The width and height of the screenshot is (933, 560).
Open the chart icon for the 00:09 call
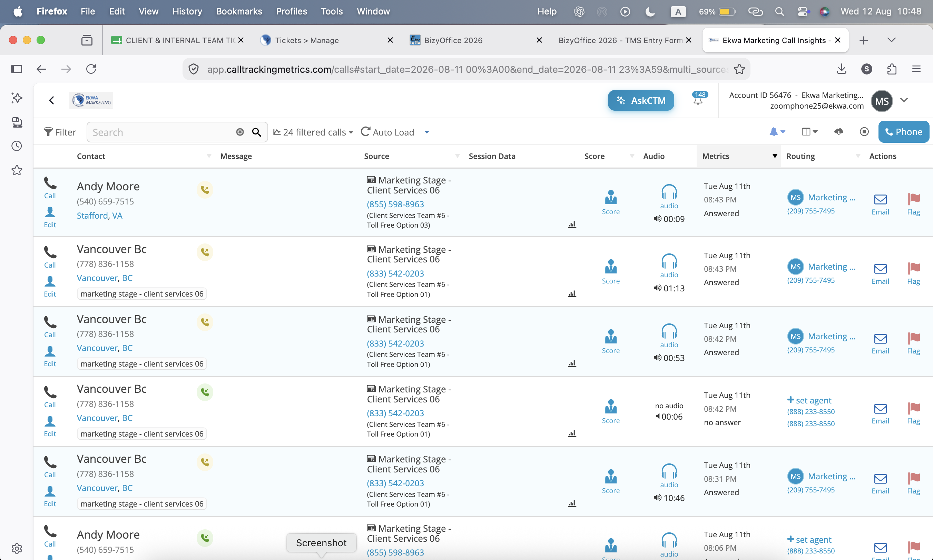pos(572,224)
